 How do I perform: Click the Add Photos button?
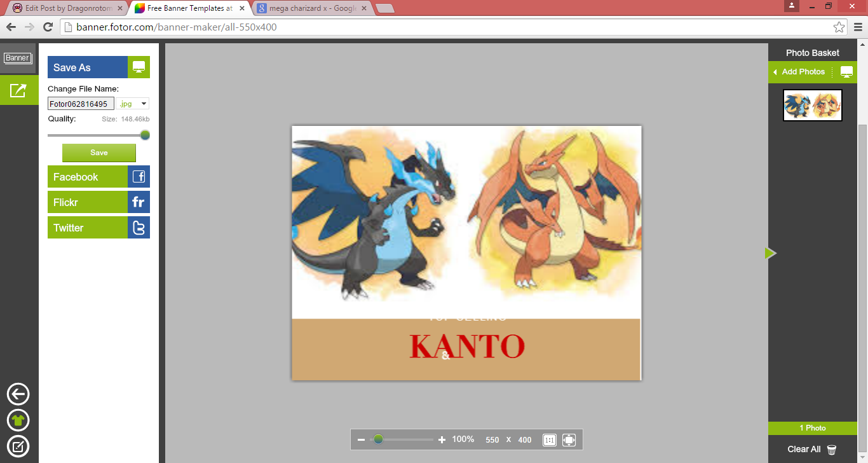802,71
